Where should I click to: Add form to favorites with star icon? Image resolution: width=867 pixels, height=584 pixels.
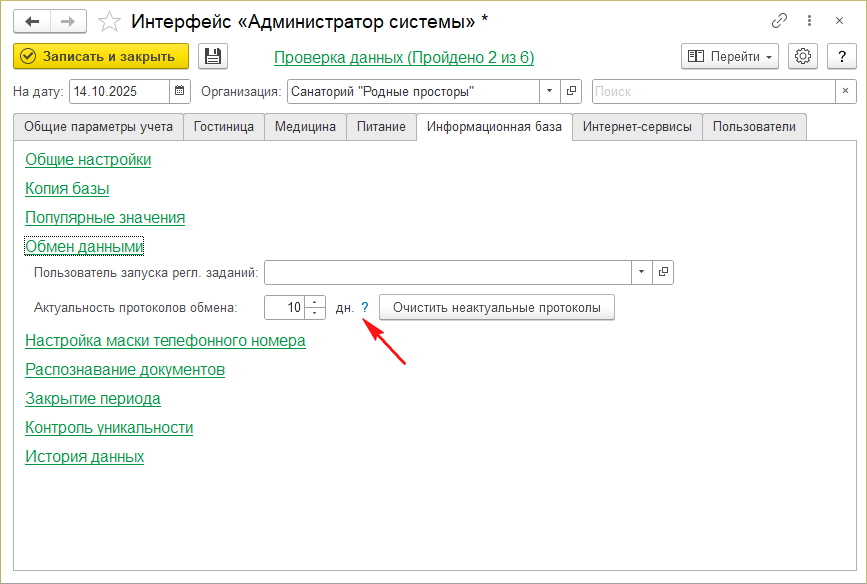coord(110,21)
